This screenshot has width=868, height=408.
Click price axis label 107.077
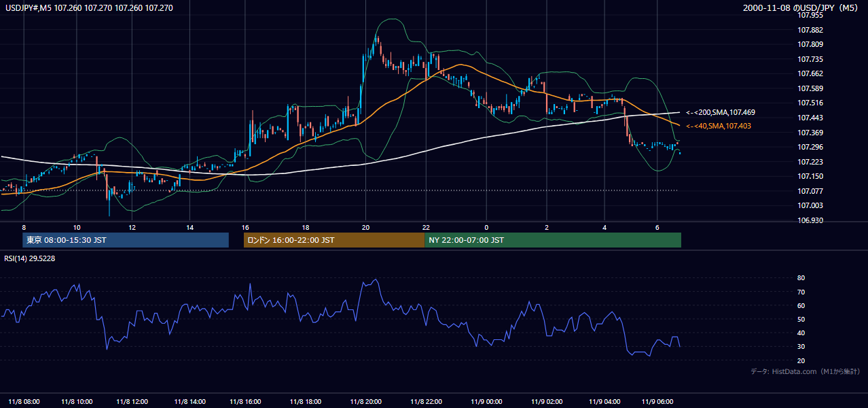click(810, 191)
